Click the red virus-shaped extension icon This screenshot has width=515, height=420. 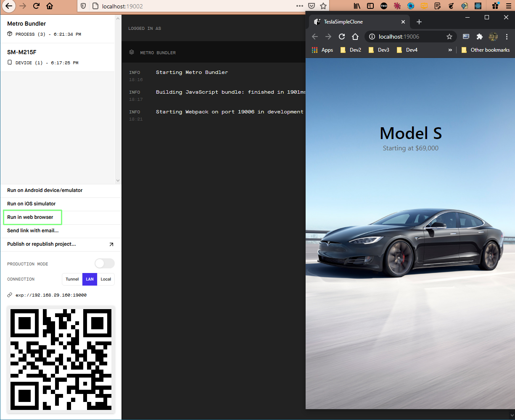(x=397, y=6)
